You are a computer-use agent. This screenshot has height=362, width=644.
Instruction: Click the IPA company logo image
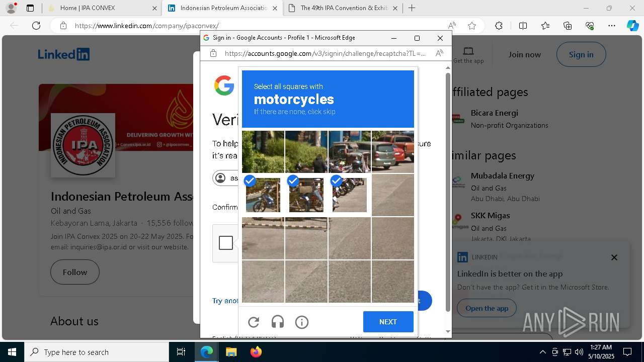coord(83,145)
